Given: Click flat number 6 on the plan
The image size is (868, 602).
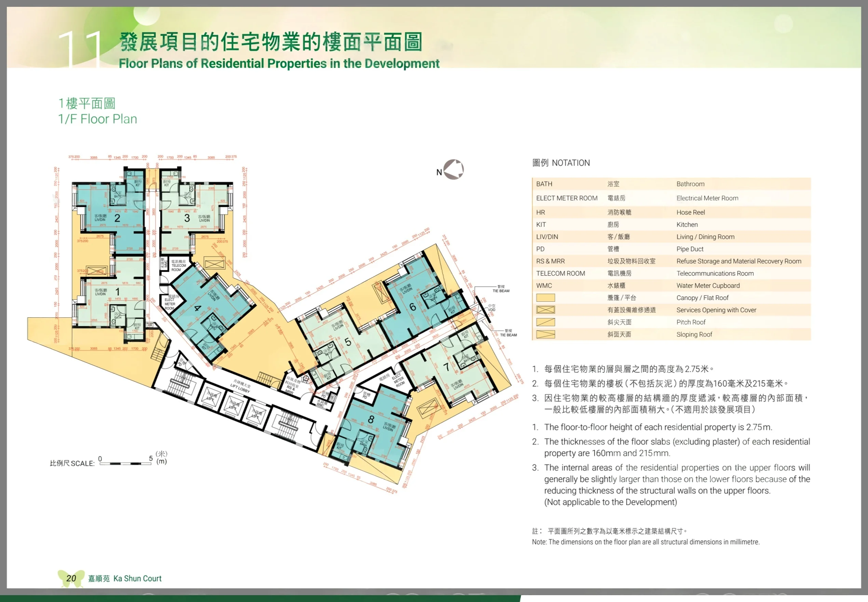Looking at the screenshot, I should pyautogui.click(x=413, y=307).
